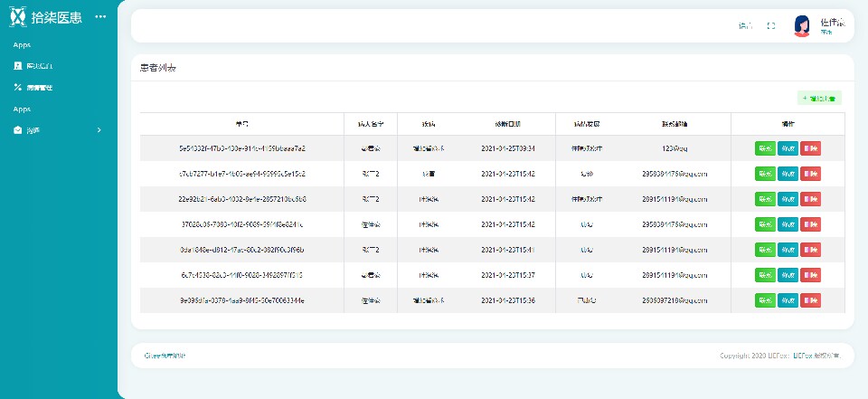Expand the sidebar menu with chevron arrow
Image resolution: width=868 pixels, height=399 pixels.
click(x=58, y=130)
